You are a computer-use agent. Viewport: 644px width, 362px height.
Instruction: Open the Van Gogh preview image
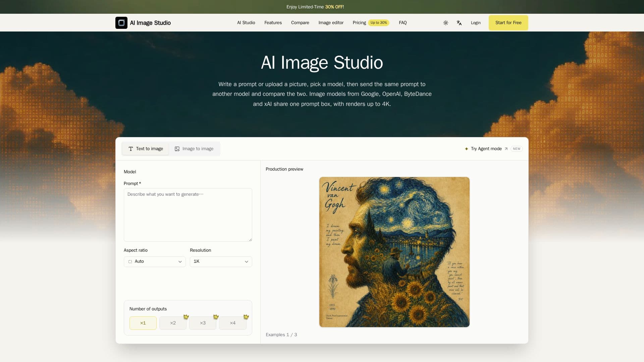[x=394, y=252]
